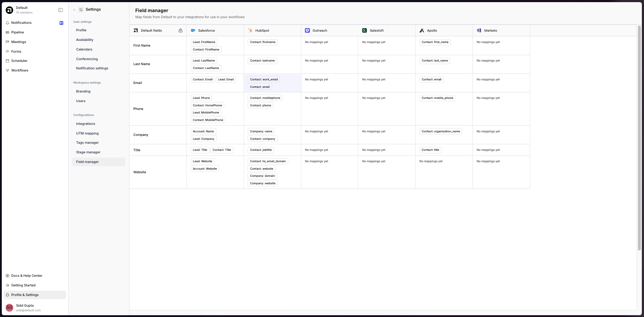644x317 pixels.
Task: Click the Sidd Gupta account name
Action: click(25, 306)
